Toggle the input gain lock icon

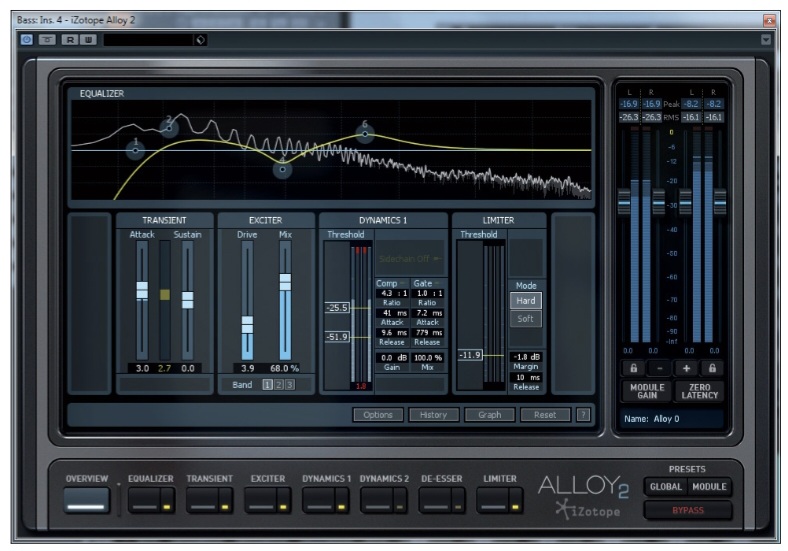click(634, 368)
